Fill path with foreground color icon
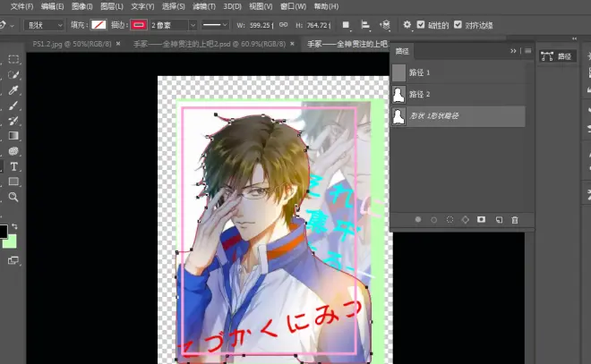This screenshot has width=591, height=364. [418, 219]
